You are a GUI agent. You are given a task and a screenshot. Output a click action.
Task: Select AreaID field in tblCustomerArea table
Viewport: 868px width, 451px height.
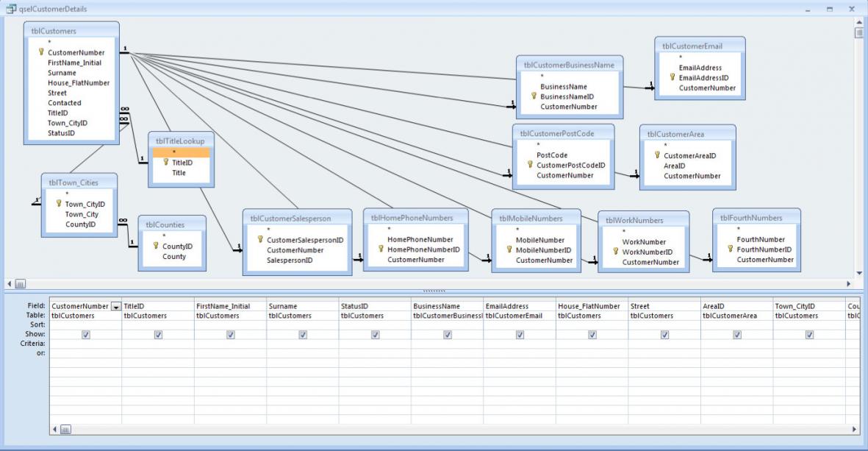674,166
